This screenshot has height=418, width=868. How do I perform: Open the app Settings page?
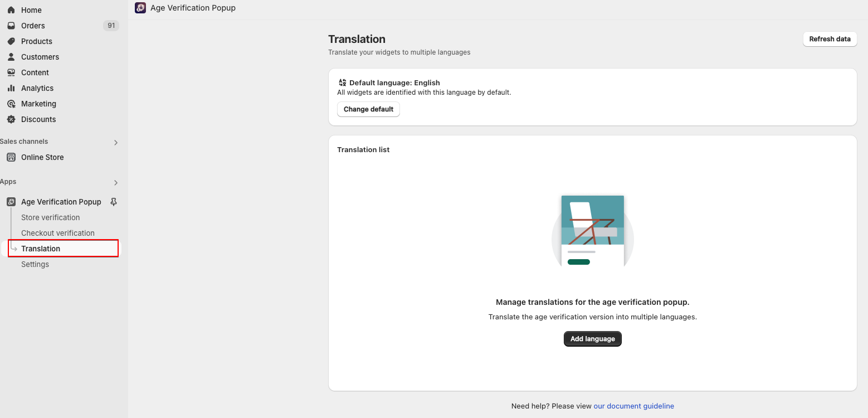coord(35,264)
